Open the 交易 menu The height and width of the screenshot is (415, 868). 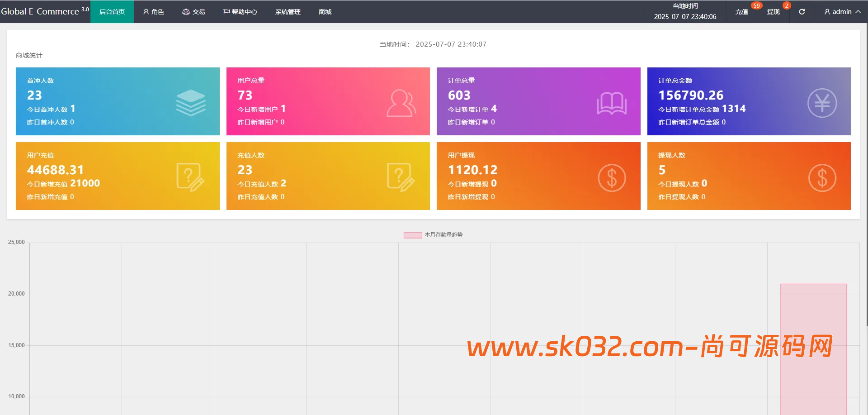193,12
